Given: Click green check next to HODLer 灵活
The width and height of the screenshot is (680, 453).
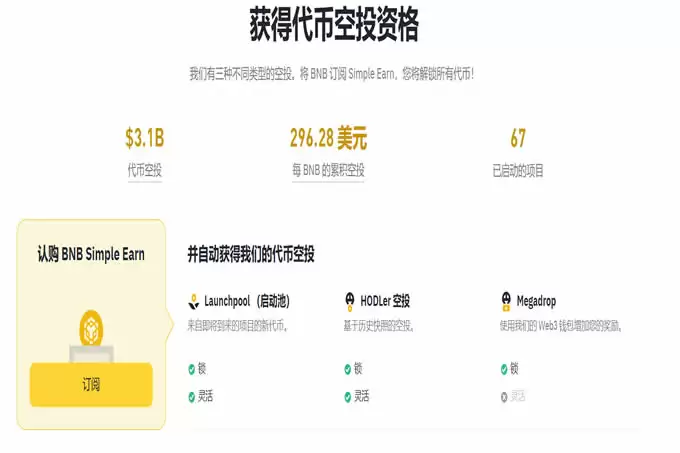Looking at the screenshot, I should [x=347, y=397].
